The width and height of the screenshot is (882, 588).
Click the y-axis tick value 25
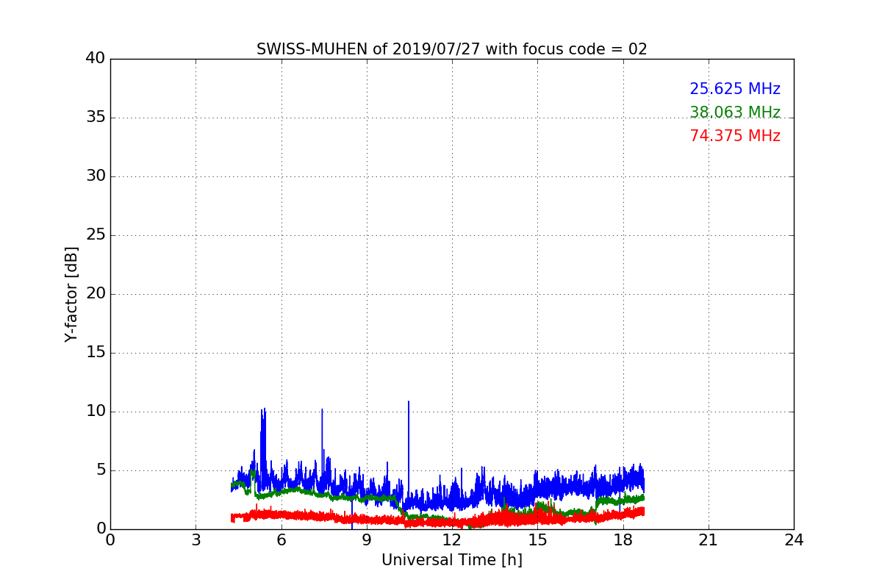click(96, 234)
